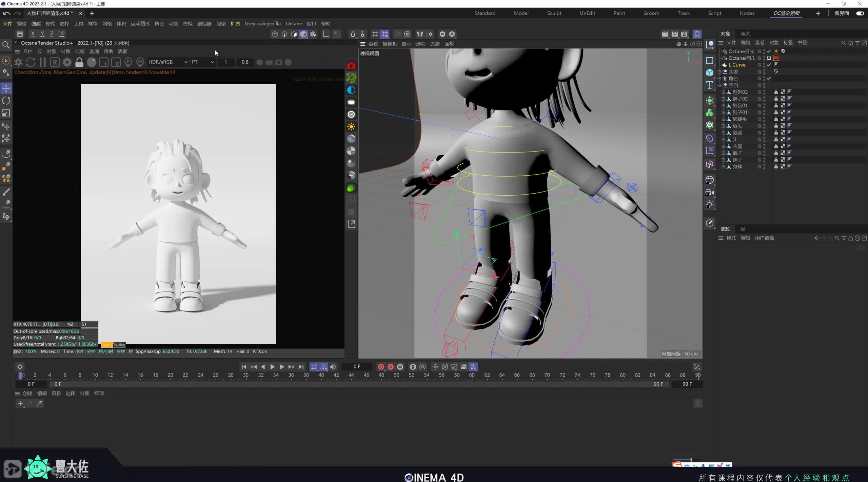868x482 pixels.
Task: Select the Move tool in left toolbar
Action: tap(6, 88)
